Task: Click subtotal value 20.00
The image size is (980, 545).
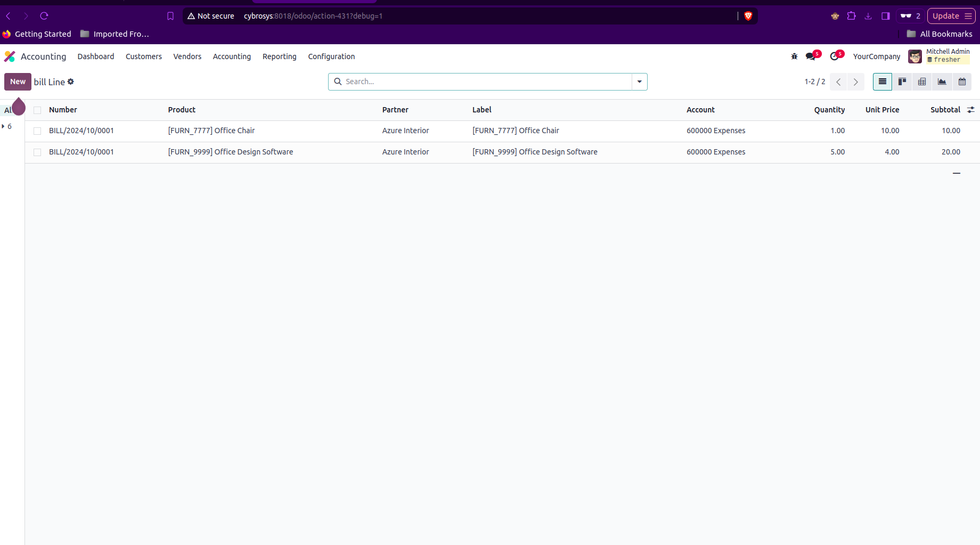Action: point(951,152)
